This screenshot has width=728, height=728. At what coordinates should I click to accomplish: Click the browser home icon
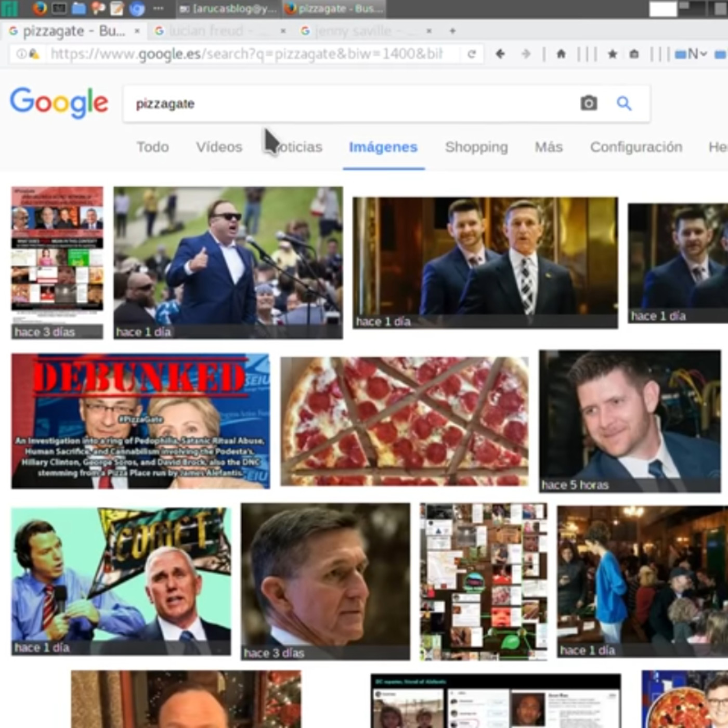pos(561,54)
